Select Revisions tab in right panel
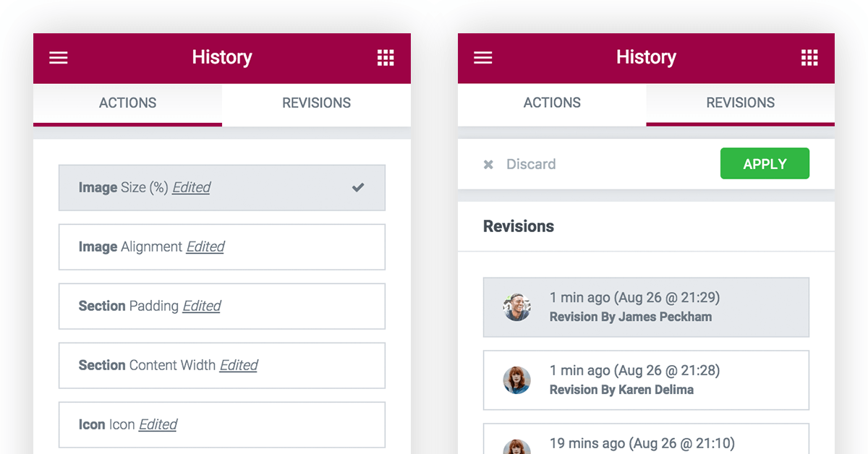868x454 pixels. (x=740, y=103)
